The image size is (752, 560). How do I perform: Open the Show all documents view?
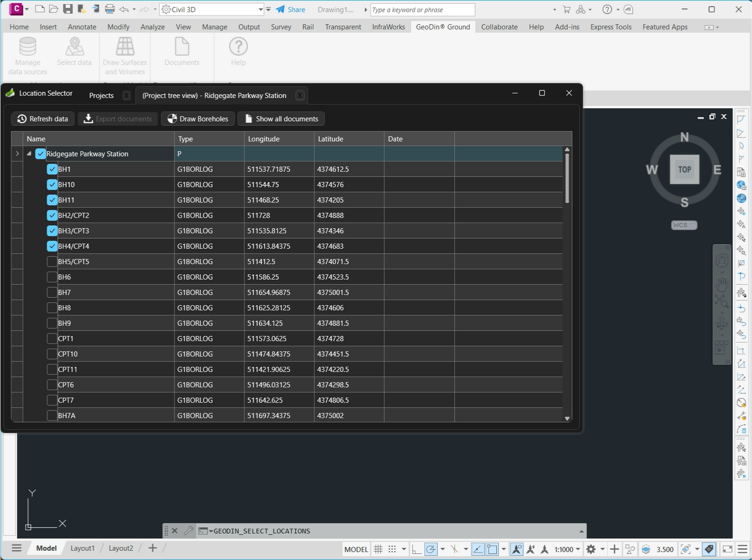(x=281, y=119)
